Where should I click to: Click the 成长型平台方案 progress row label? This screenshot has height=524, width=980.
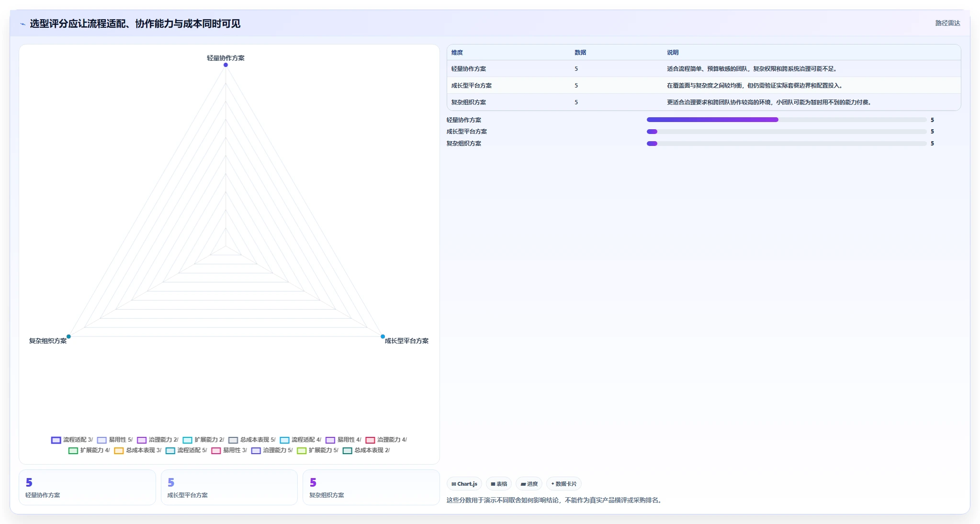[x=466, y=132]
